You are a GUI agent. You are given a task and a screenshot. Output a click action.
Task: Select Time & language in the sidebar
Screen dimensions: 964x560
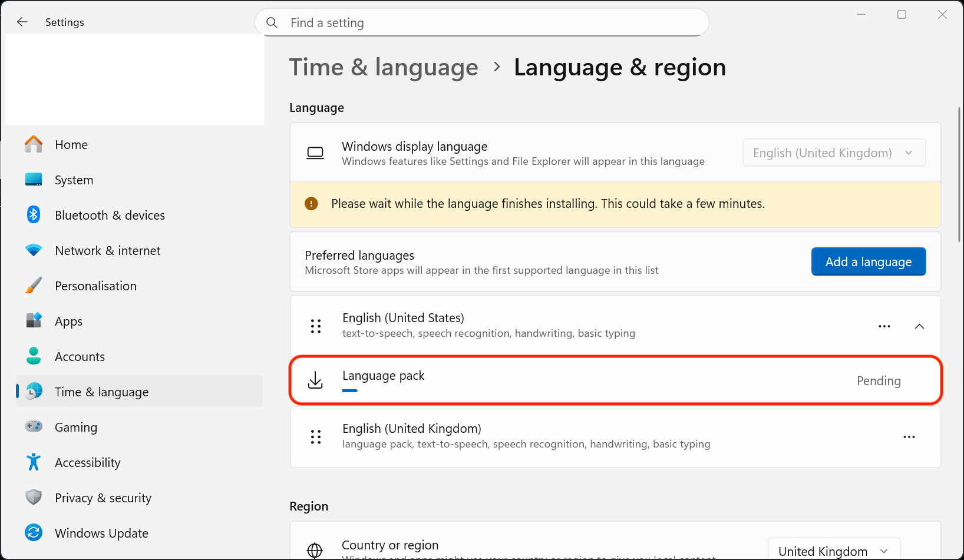(101, 391)
